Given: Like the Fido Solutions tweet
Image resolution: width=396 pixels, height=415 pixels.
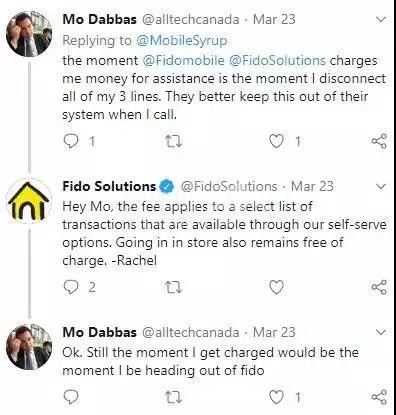Looking at the screenshot, I should tap(276, 287).
